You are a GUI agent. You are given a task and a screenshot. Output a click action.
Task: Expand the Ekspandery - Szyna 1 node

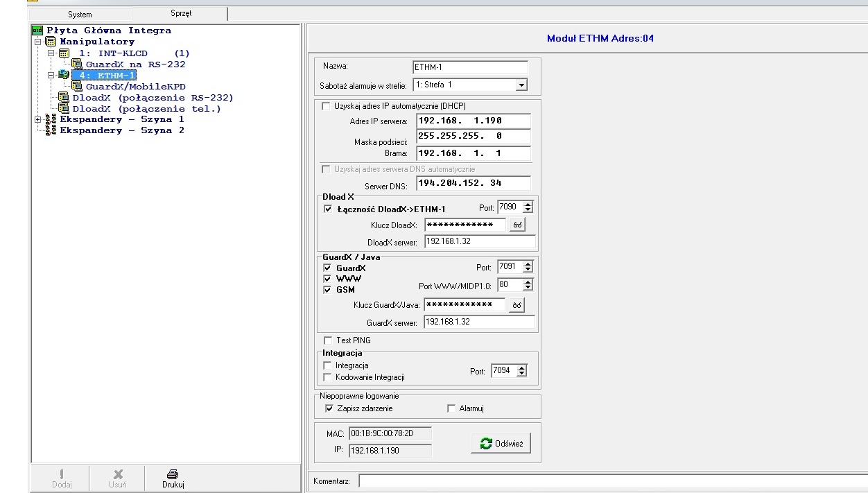click(x=37, y=119)
